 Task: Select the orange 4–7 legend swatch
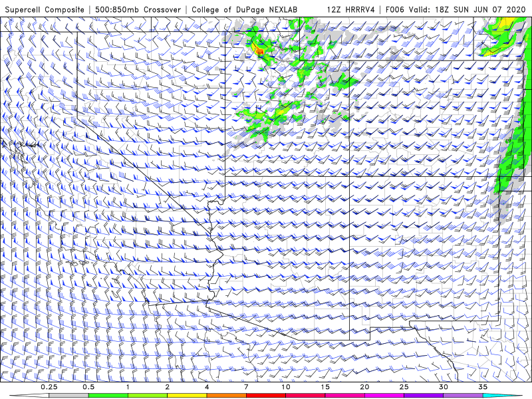click(226, 396)
